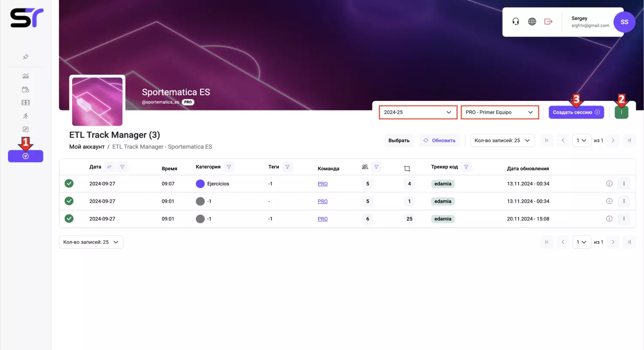Open PRO team link in 09:07 row

point(322,184)
